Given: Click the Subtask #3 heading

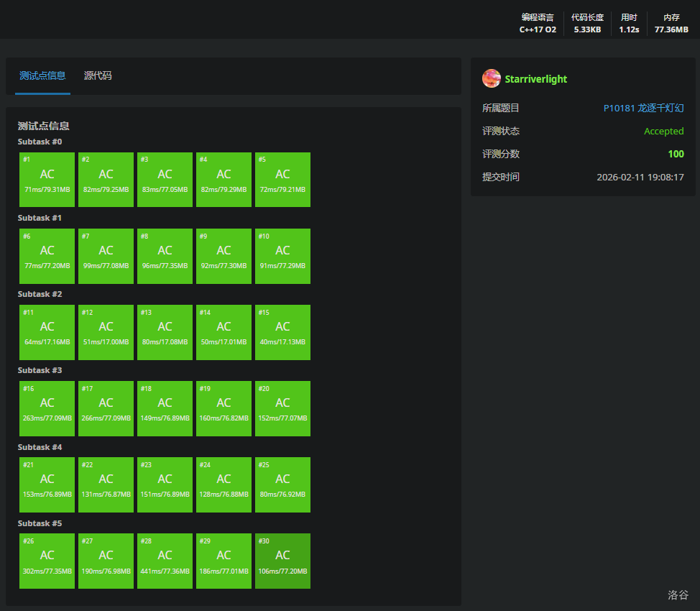Looking at the screenshot, I should click(40, 370).
